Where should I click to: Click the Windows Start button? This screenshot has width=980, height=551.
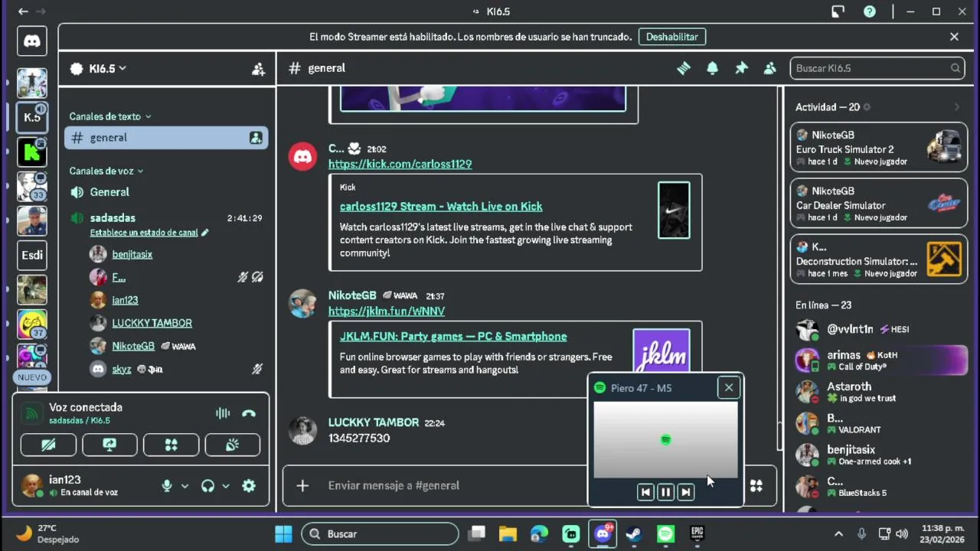point(283,534)
